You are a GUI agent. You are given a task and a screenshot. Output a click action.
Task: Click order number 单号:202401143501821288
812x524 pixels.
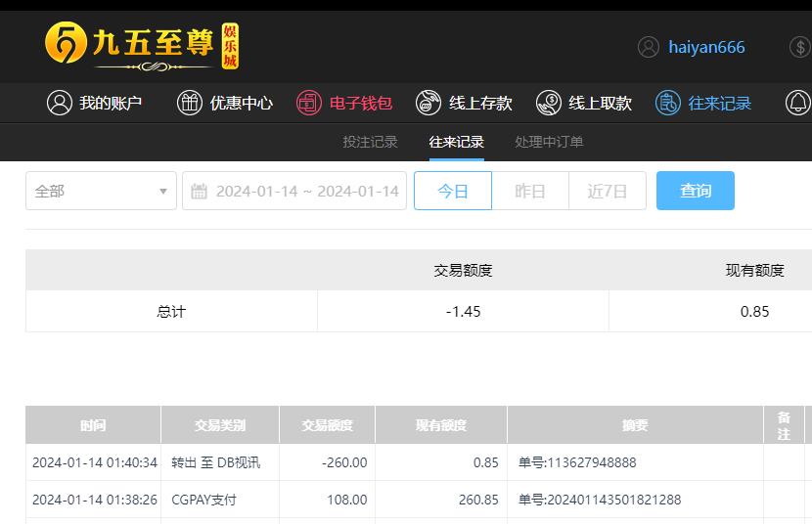600,500
